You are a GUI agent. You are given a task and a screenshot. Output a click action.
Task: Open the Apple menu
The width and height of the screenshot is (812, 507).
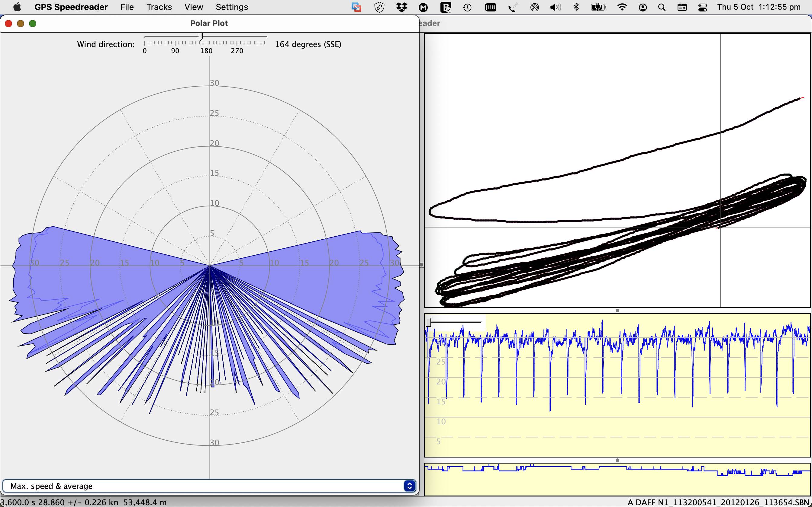point(17,7)
